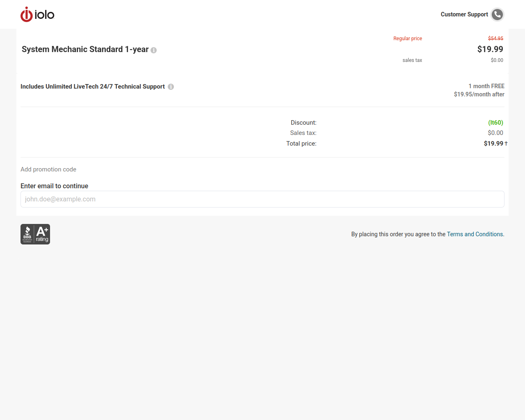The width and height of the screenshot is (525, 420).
Task: Click the BBB A+ rating badge
Action: click(x=35, y=234)
